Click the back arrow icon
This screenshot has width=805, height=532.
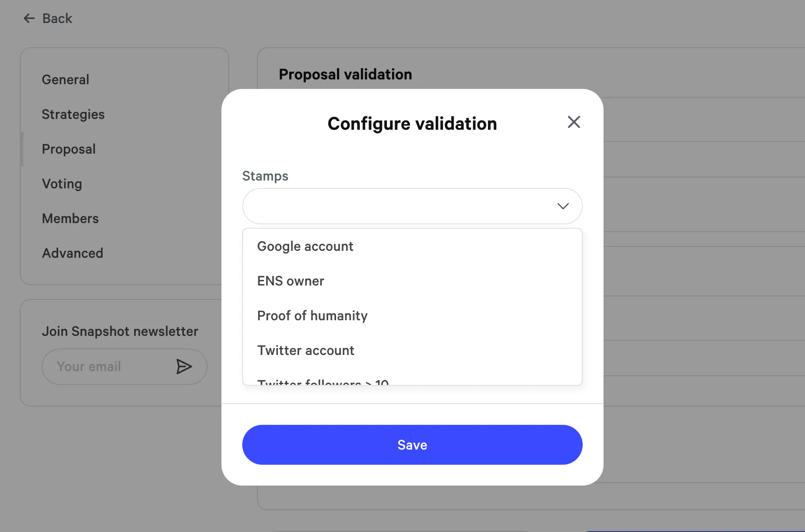pyautogui.click(x=29, y=18)
